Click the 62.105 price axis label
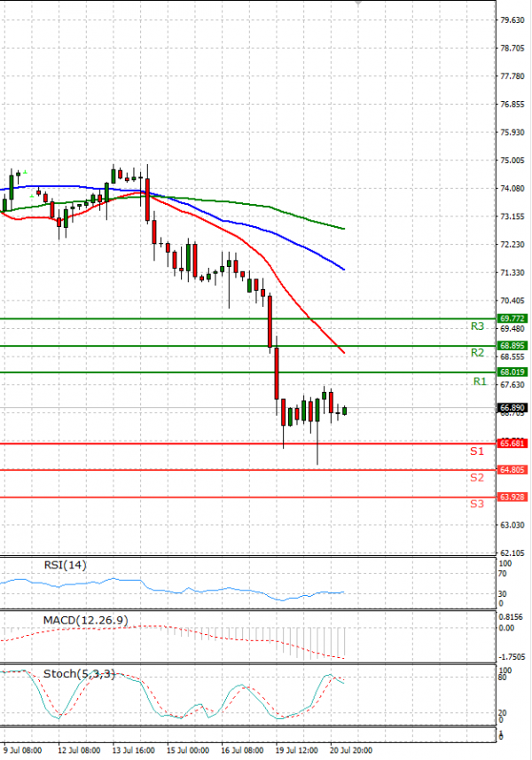 tap(512, 553)
